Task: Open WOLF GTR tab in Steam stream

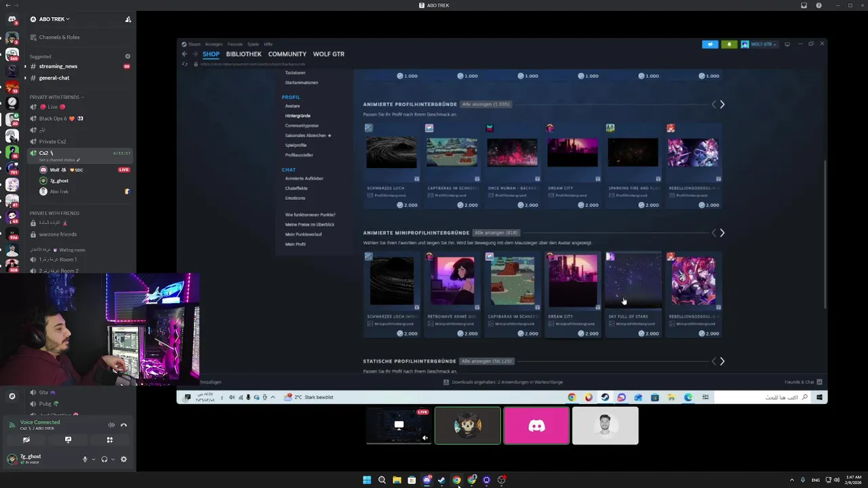Action: [328, 54]
